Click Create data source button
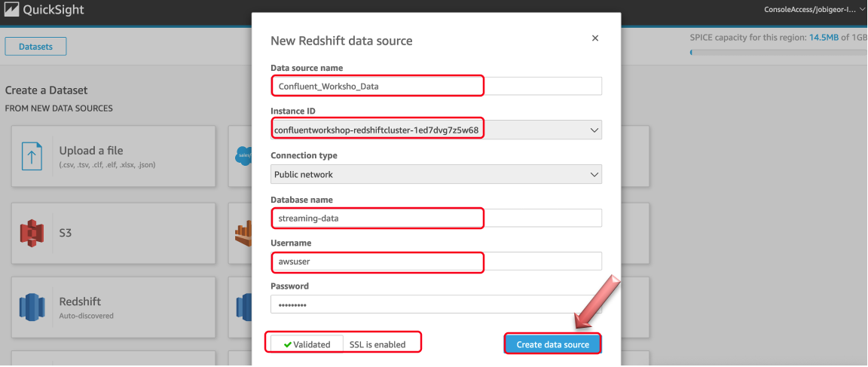 pos(552,344)
